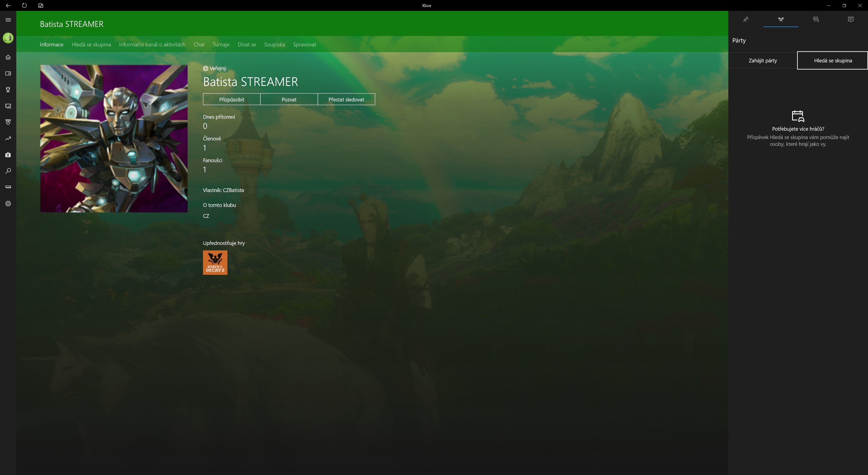Open the Clubs shield icon
Image resolution: width=868 pixels, height=475 pixels.
coord(8,122)
